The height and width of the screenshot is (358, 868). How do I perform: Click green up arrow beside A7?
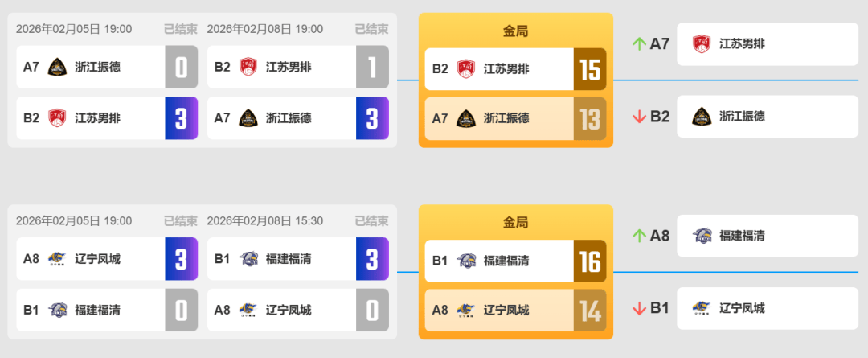coord(640,44)
